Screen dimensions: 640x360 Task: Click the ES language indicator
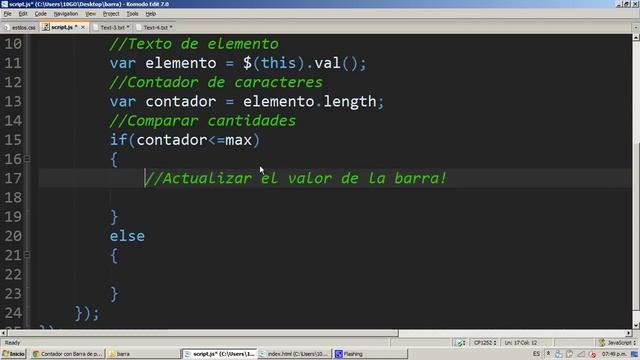coord(536,354)
